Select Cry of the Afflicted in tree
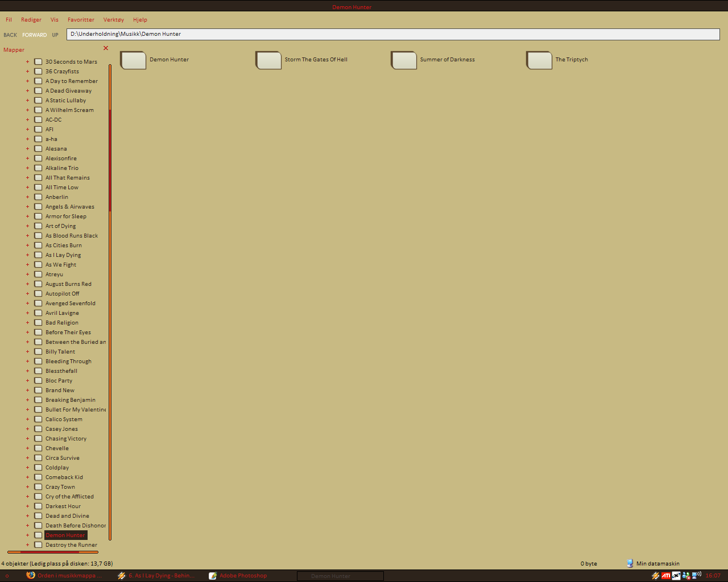 (x=69, y=496)
